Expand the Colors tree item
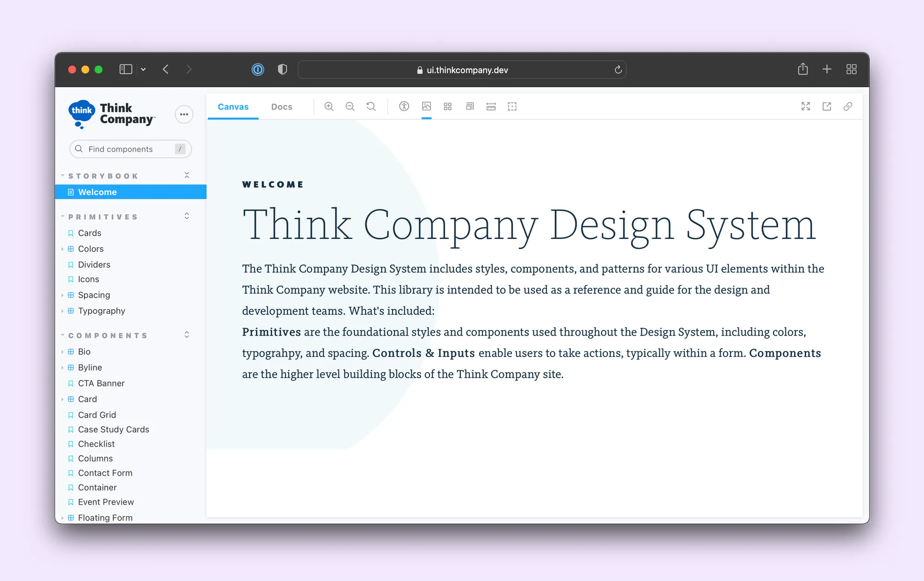Viewport: 924px width, 581px height. coord(91,249)
